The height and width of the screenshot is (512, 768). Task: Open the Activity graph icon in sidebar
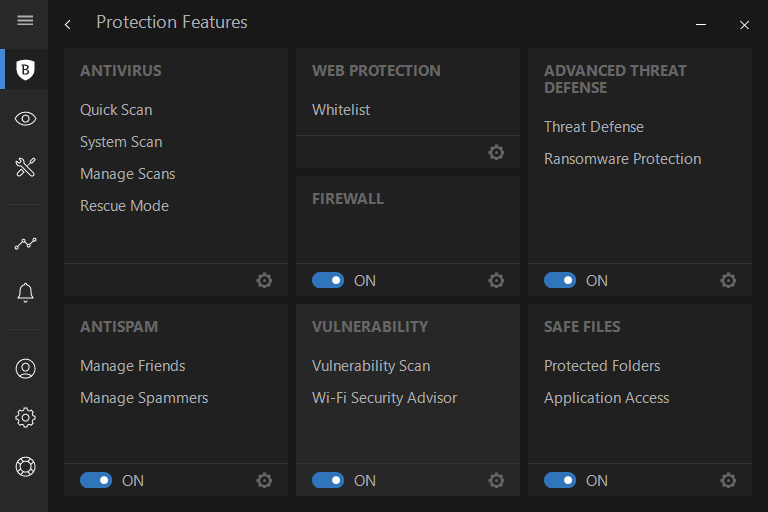pyautogui.click(x=26, y=243)
